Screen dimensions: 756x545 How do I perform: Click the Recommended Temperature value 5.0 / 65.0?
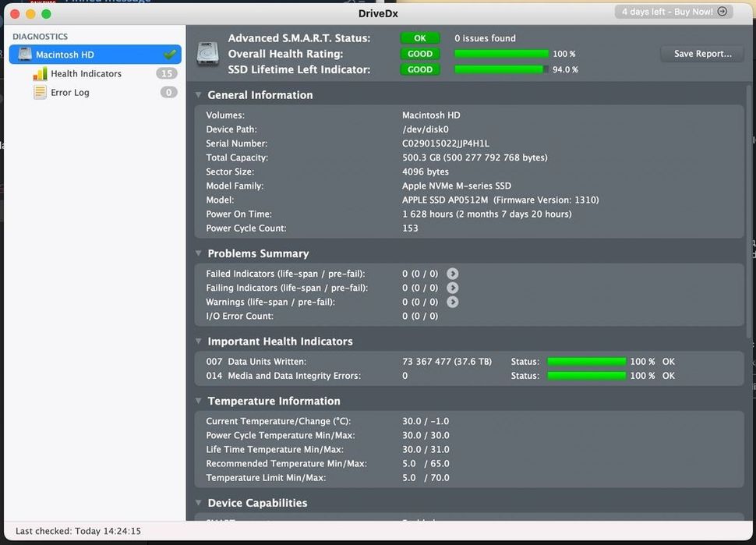[426, 463]
